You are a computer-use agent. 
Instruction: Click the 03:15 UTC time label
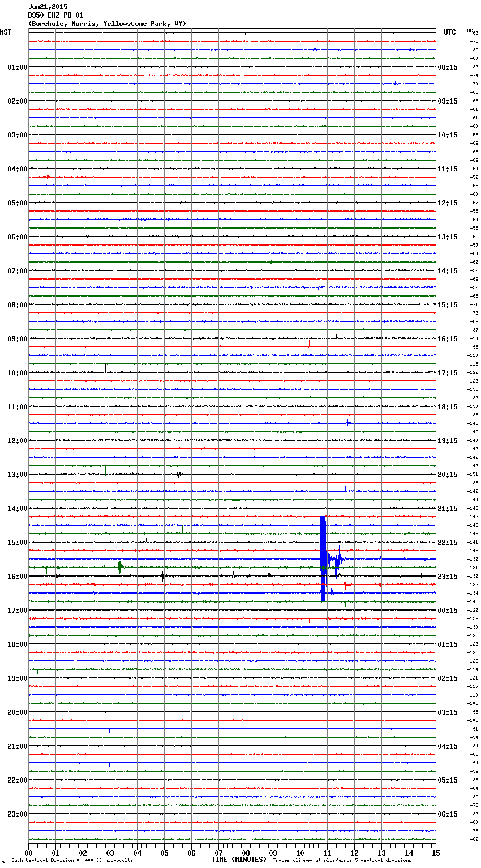(448, 712)
